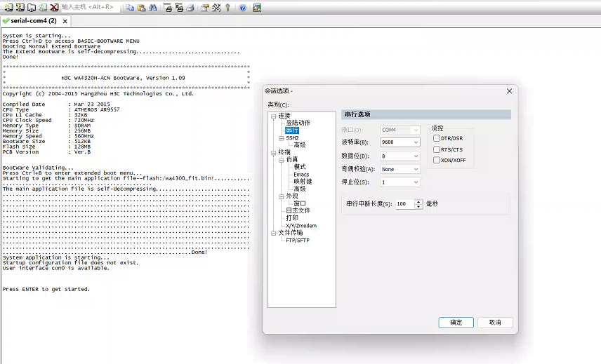
Task: Select X/Y/Zmodem in the category tree
Action: click(300, 226)
